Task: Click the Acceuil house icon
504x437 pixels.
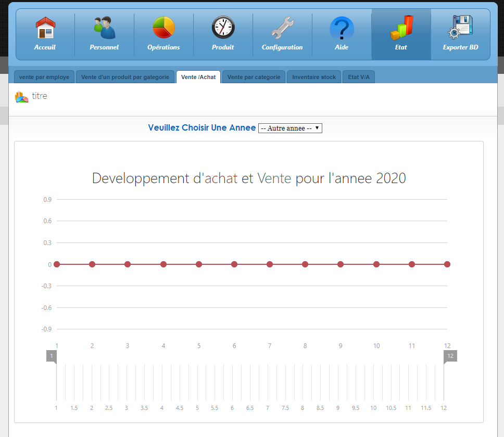Action: pos(45,28)
